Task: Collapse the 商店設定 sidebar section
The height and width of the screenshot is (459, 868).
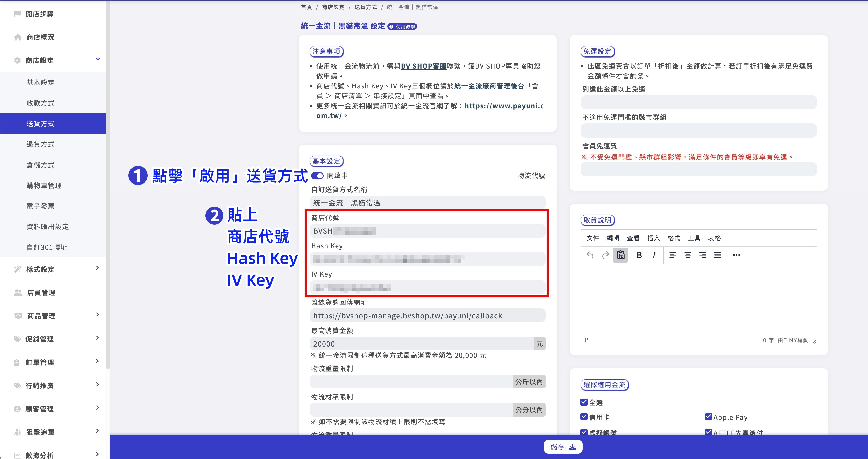Action: (x=98, y=59)
